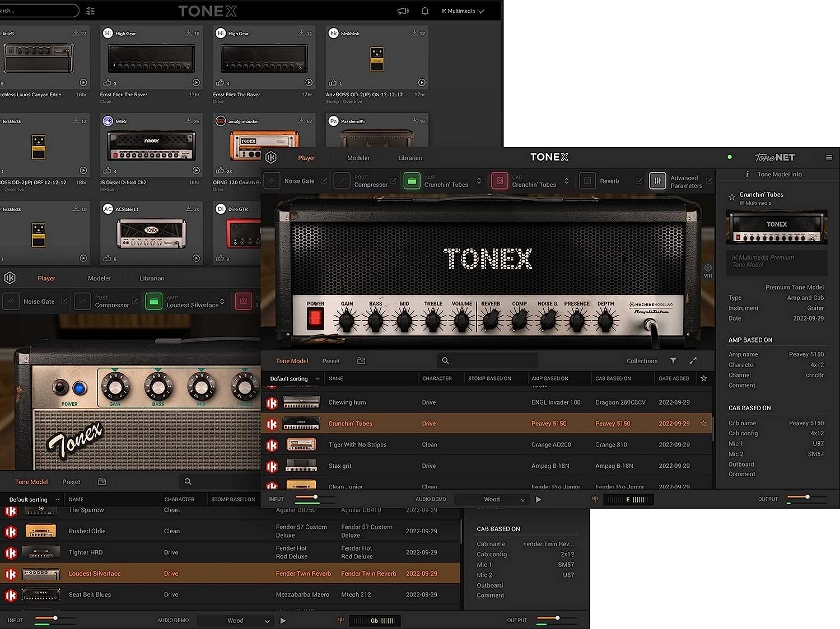The width and height of the screenshot is (840, 629).
Task: Switch to Modeler tab in Loudest Silverface window
Action: (99, 278)
